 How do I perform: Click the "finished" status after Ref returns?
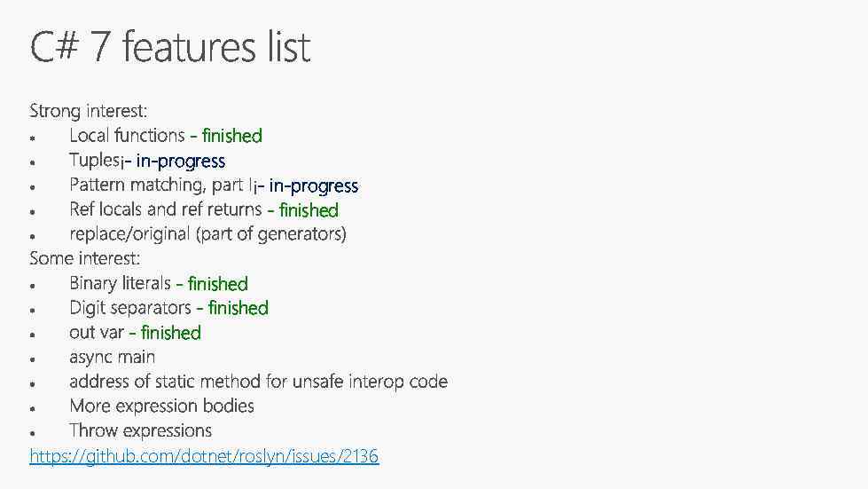click(308, 210)
